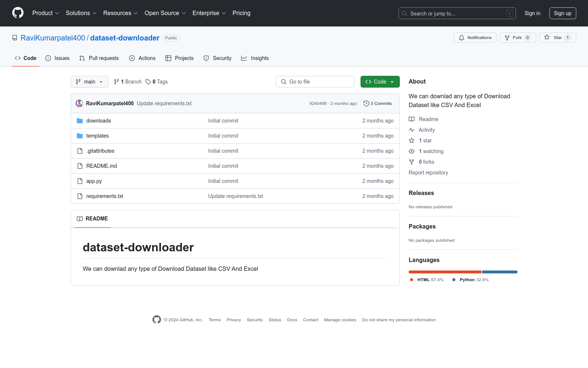The image size is (588, 368).
Task: Click the star icon beside 1 star
Action: click(x=412, y=141)
